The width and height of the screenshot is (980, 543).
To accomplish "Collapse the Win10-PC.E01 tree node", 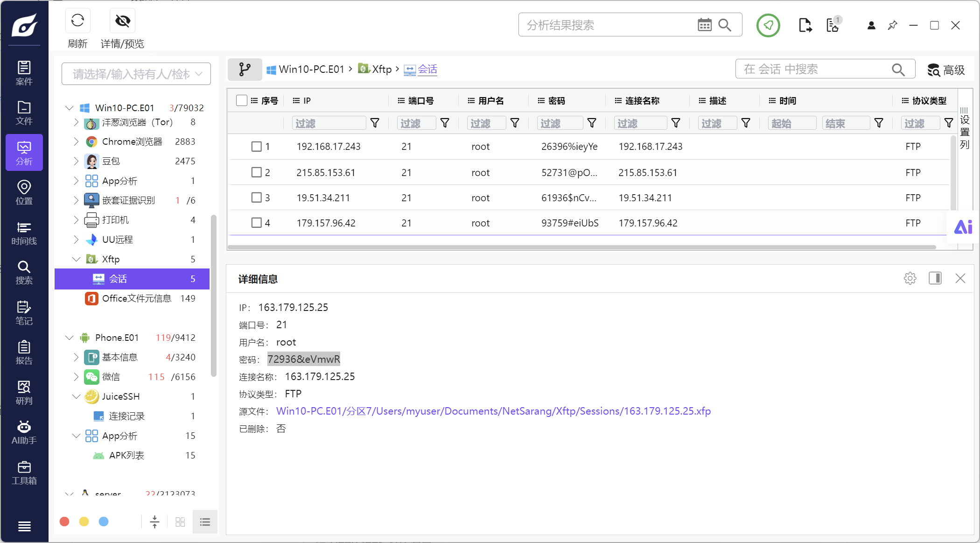I will [x=70, y=108].
